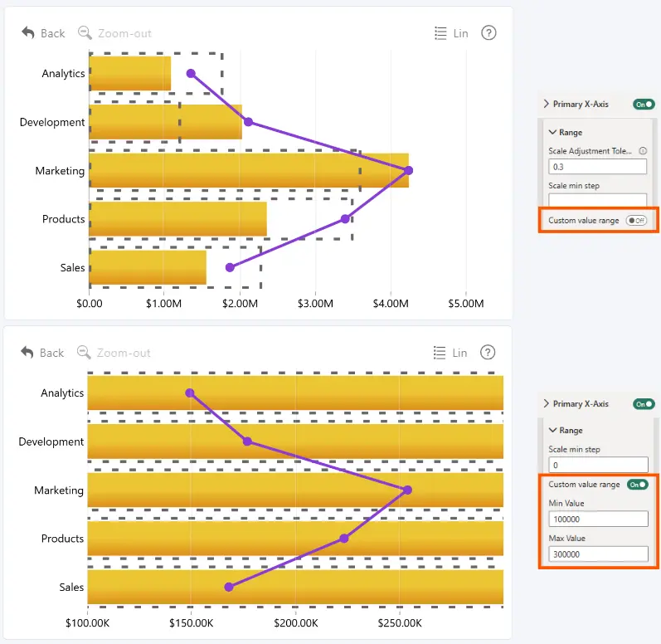Viewport: 661px width, 644px height.
Task: Click the Min Value field showing 100000
Action: (x=598, y=519)
